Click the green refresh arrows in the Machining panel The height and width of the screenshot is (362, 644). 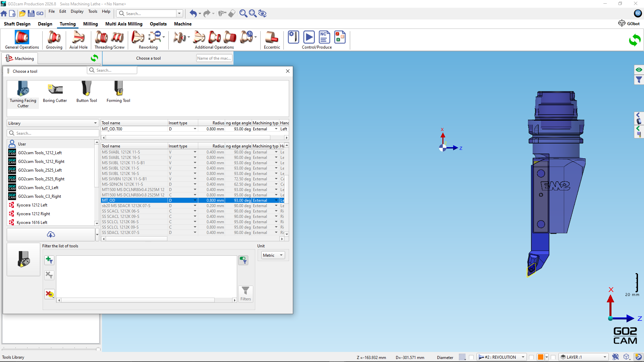95,58
